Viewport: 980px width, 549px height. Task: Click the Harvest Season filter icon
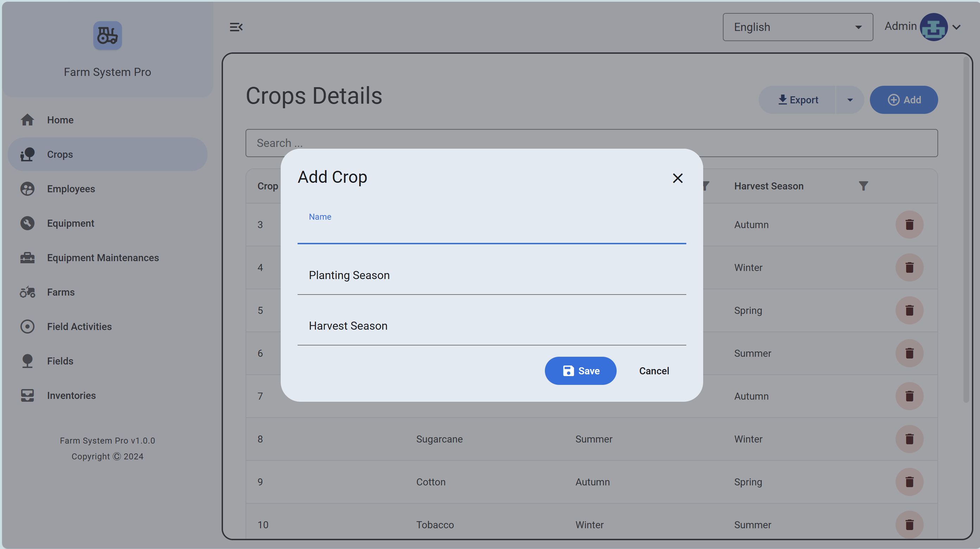[863, 186]
